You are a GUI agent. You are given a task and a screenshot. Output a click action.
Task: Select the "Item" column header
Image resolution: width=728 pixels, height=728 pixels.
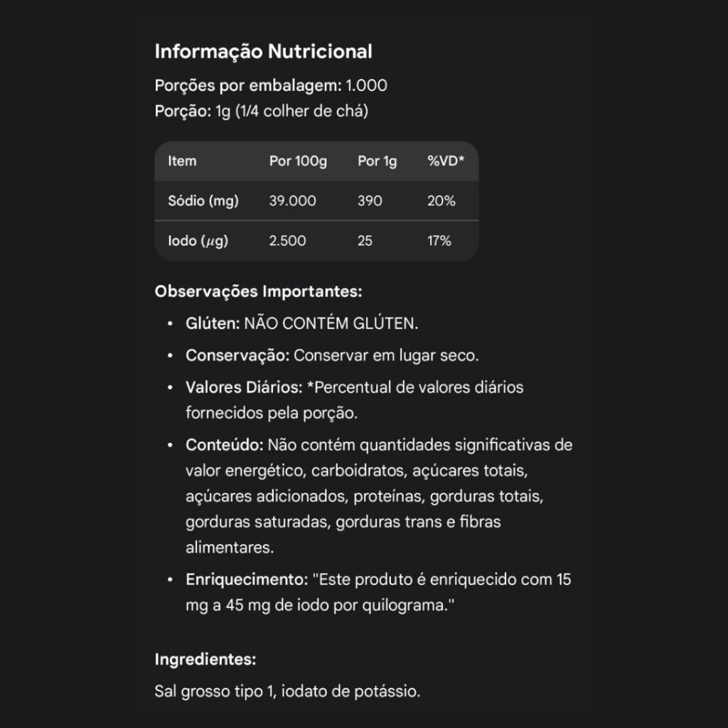tap(182, 161)
